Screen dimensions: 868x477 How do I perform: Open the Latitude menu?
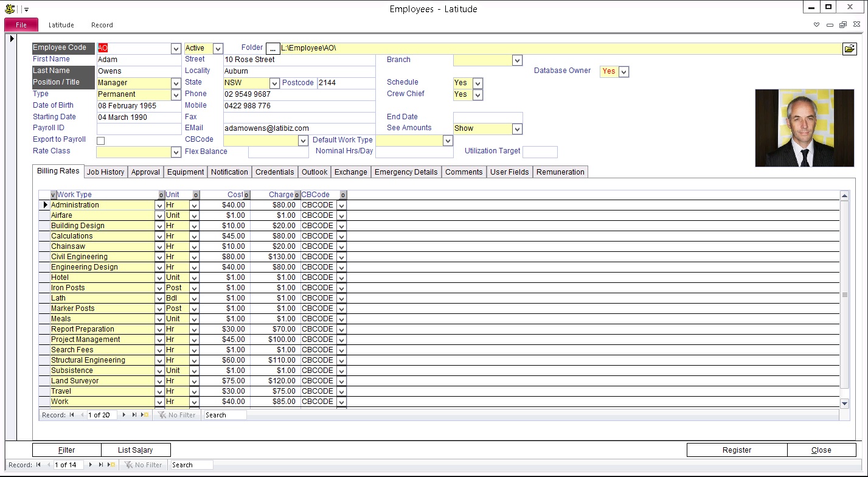61,25
